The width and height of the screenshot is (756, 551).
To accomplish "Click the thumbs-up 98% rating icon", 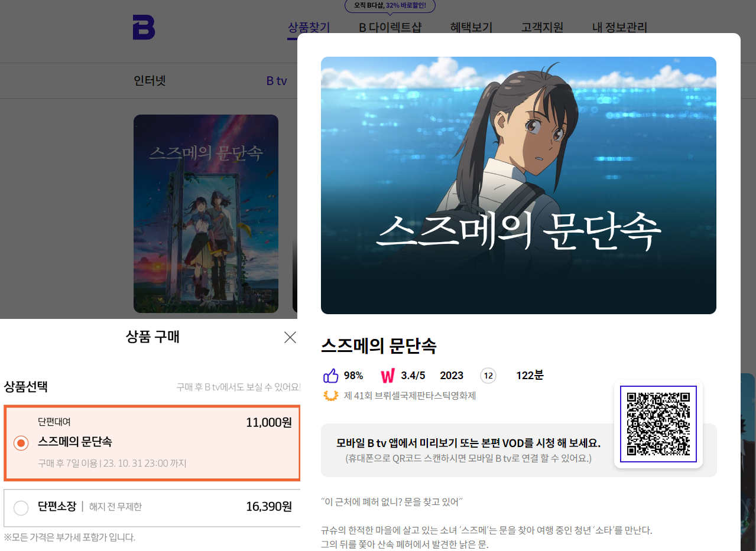I will tap(331, 376).
